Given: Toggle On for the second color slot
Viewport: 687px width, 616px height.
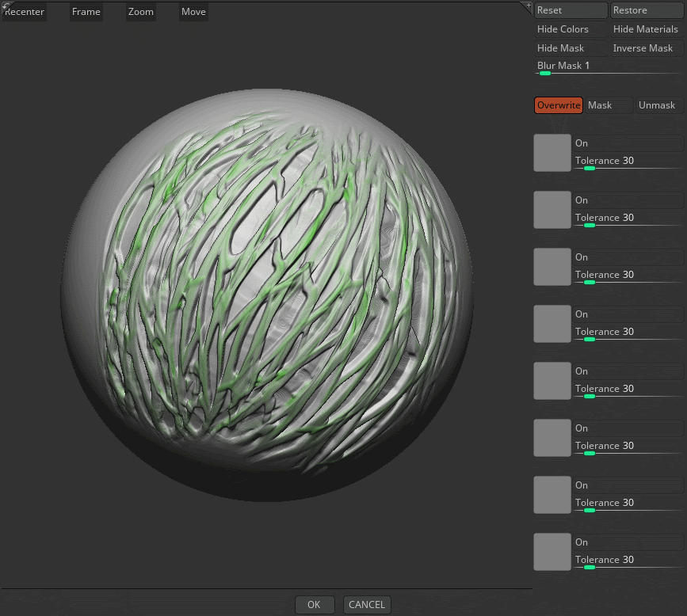Looking at the screenshot, I should coord(628,200).
